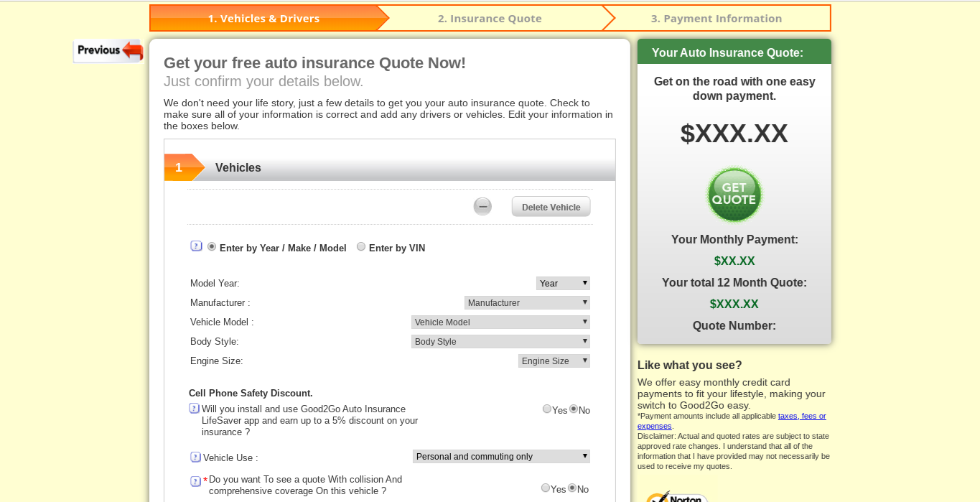Screen dimensions: 980x502
Task: Click the Your Auto Insurance Quote header
Action: point(734,52)
